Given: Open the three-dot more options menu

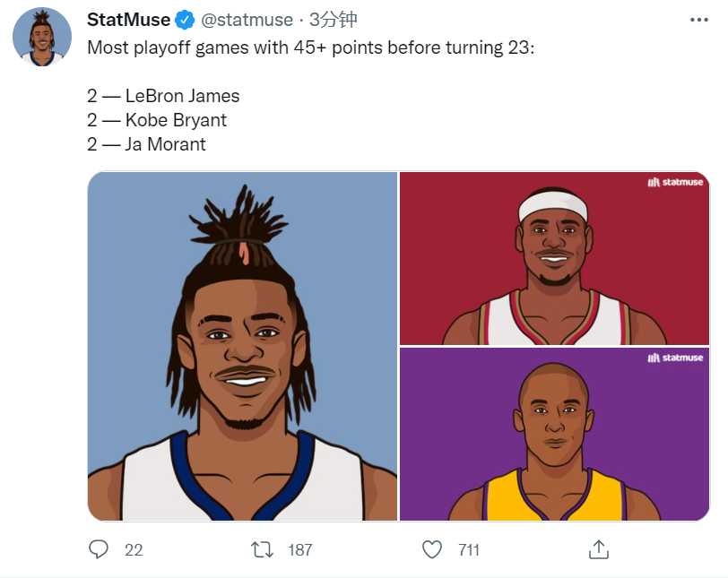Looking at the screenshot, I should 698,20.
